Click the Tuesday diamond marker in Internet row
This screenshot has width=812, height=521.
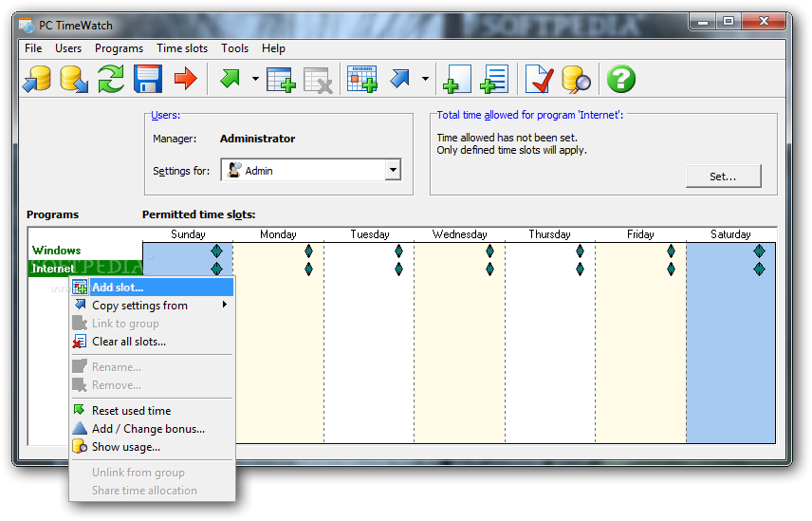point(398,270)
